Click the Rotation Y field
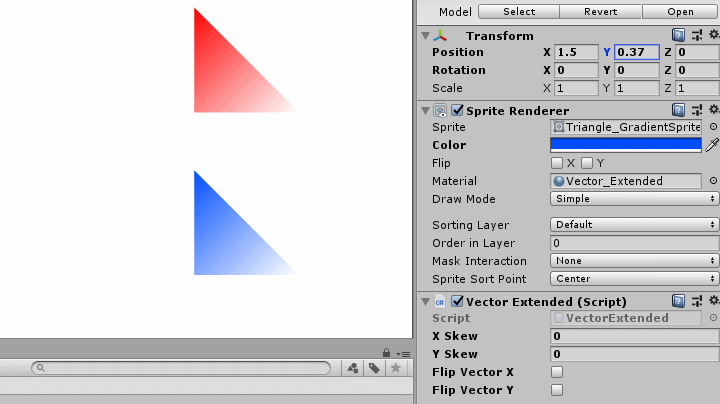The width and height of the screenshot is (720, 404). pyautogui.click(x=637, y=70)
